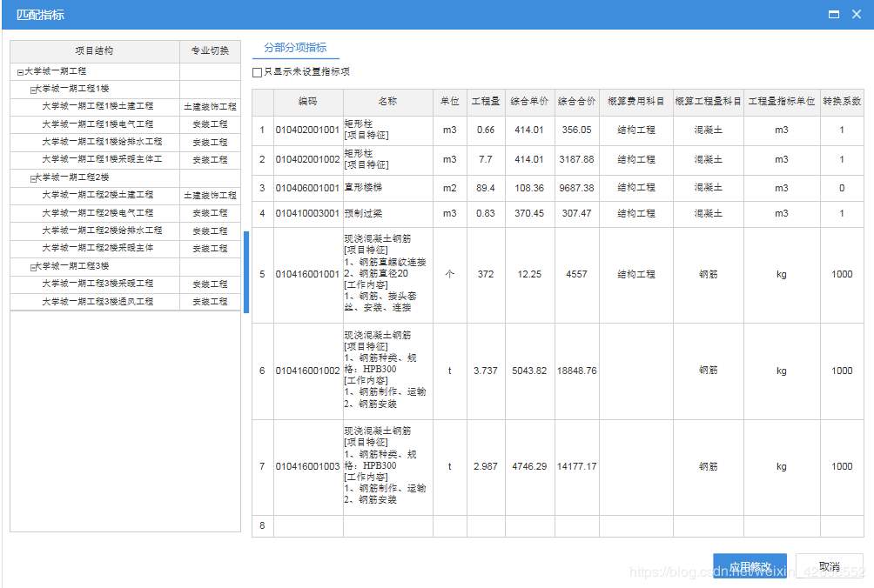Click the 应用修改 button

tap(750, 565)
